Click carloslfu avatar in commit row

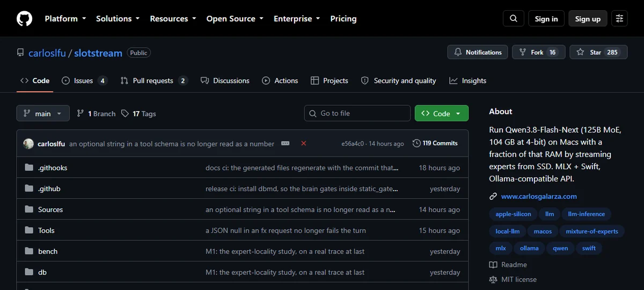28,143
